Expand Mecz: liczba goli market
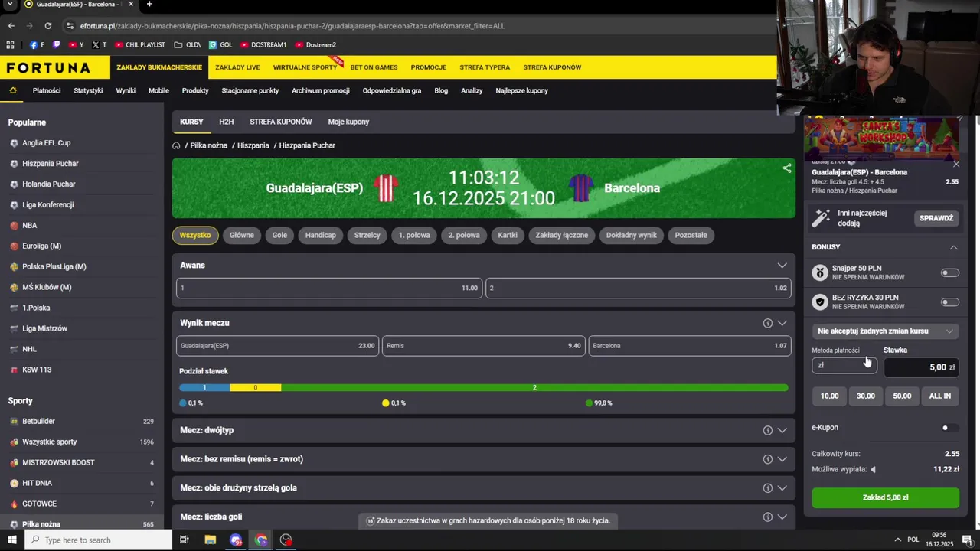The height and width of the screenshot is (551, 980). tap(782, 517)
